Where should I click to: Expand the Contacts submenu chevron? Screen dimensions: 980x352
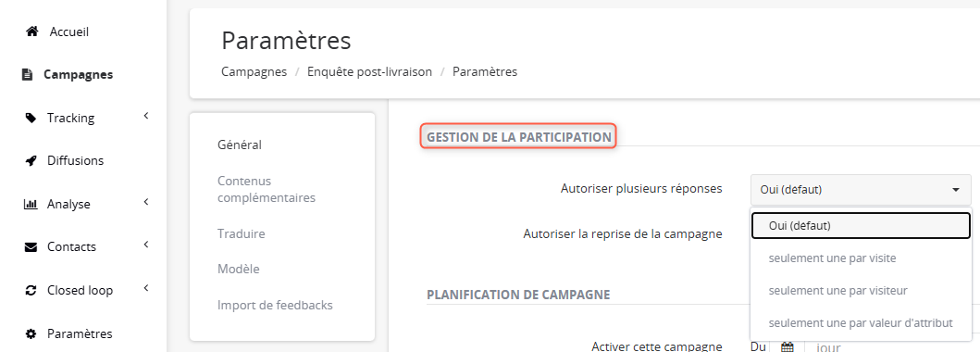point(145,245)
